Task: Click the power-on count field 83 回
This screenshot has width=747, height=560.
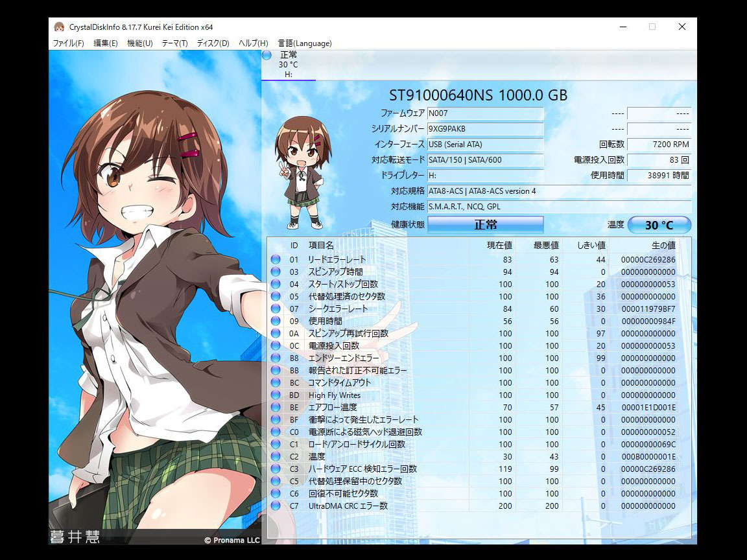Action: (x=659, y=160)
